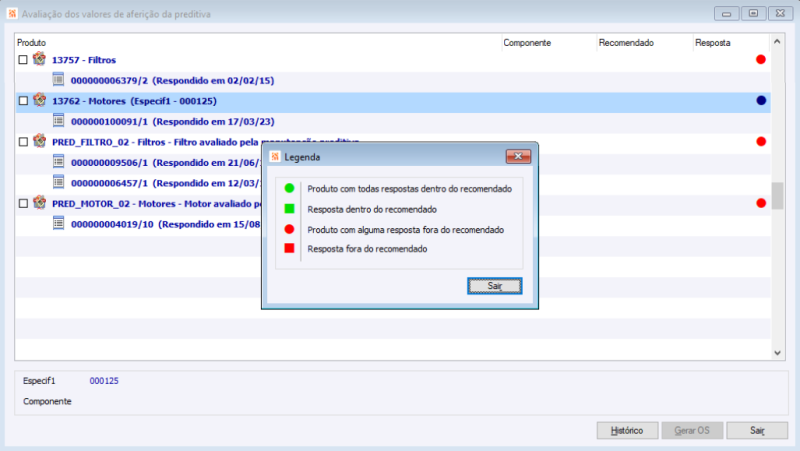Screen dimensions: 800x451
Task: Click the form icon of 000000100091/1
Action: pyautogui.click(x=59, y=121)
